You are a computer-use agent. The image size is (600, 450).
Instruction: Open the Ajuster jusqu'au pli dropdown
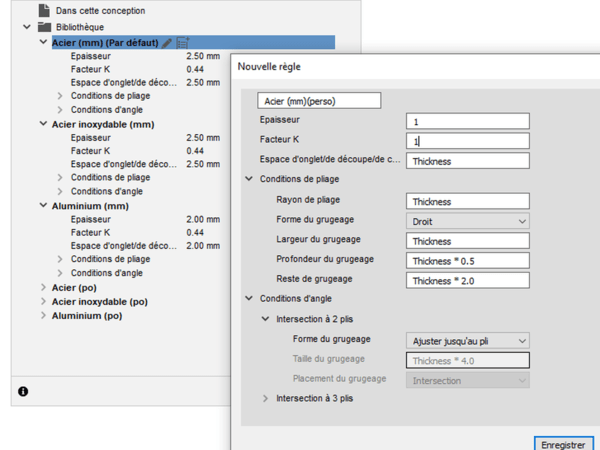(467, 341)
